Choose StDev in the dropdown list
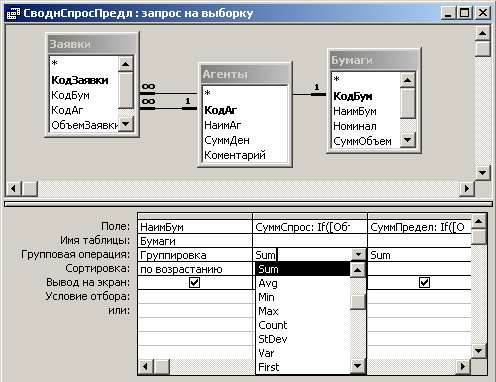The image size is (496, 382). coord(303,339)
